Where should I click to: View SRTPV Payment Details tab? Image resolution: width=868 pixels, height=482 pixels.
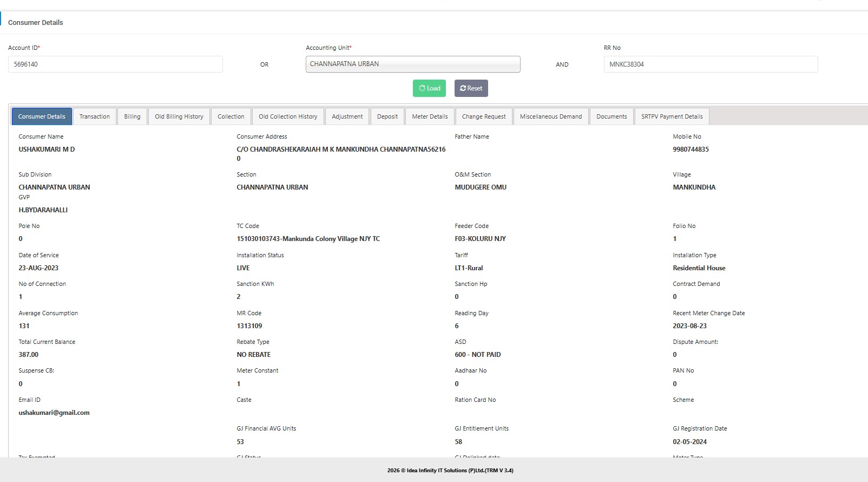point(672,116)
